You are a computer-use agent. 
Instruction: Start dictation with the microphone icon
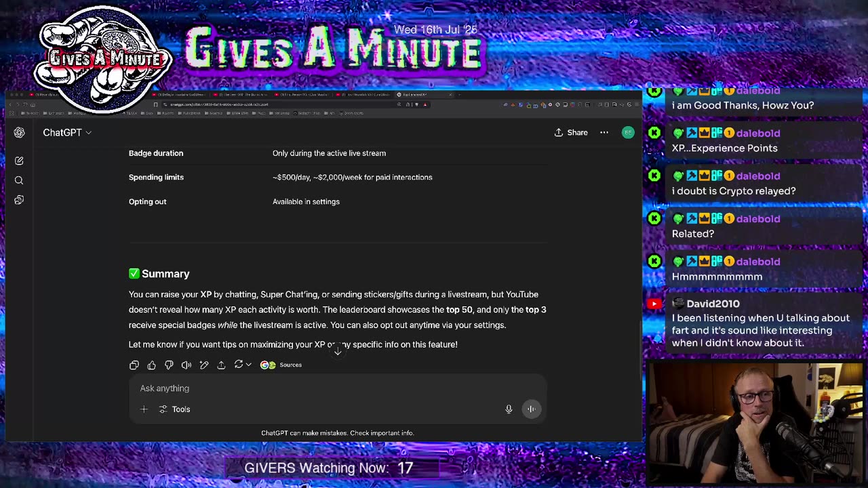pyautogui.click(x=509, y=409)
